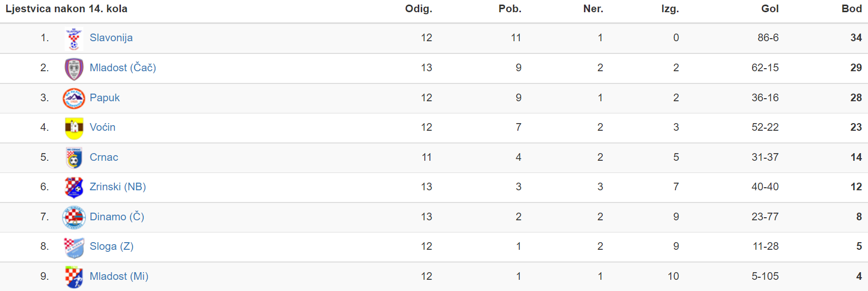Image resolution: width=868 pixels, height=291 pixels.
Task: Click the Crnac club crest icon
Action: [74, 158]
